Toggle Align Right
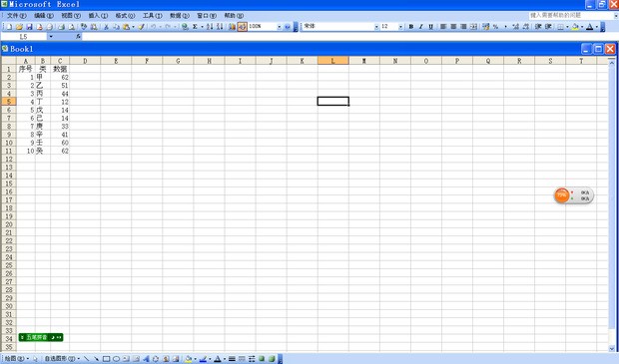Viewport: 619px width, 364px height. click(463, 26)
